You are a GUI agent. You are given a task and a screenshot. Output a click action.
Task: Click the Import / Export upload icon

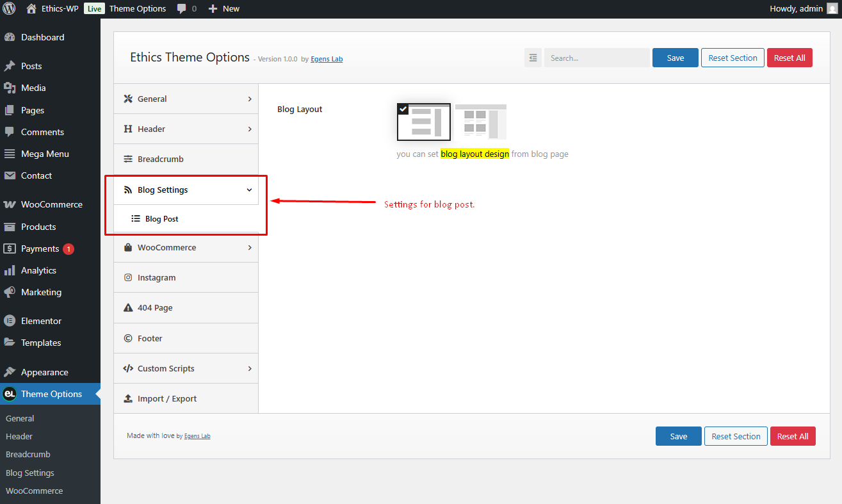pos(128,398)
